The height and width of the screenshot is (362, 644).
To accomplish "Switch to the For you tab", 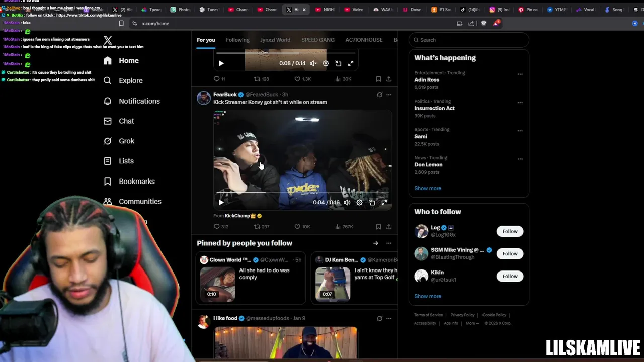I will tap(206, 40).
